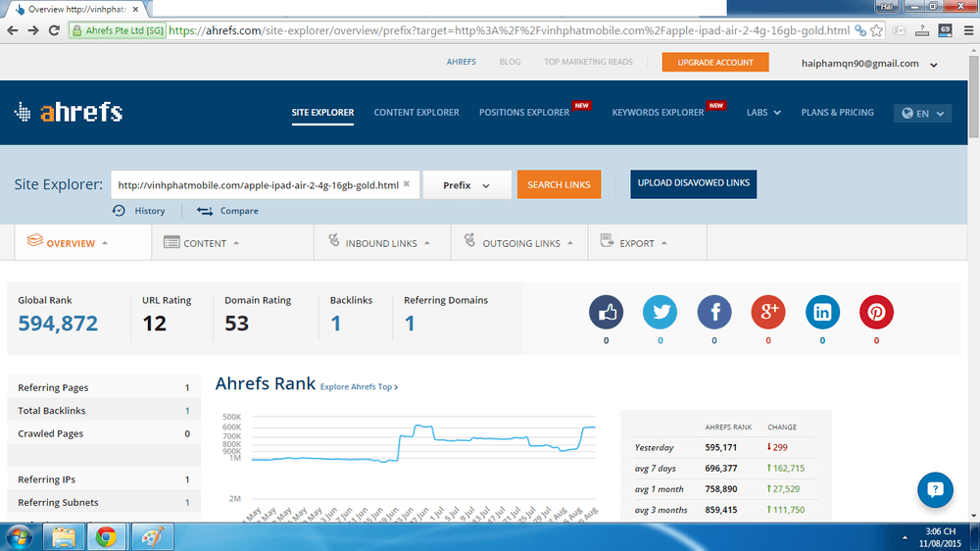Viewport: 980px width, 551px height.
Task: Click the Crawled Pages row
Action: click(104, 433)
